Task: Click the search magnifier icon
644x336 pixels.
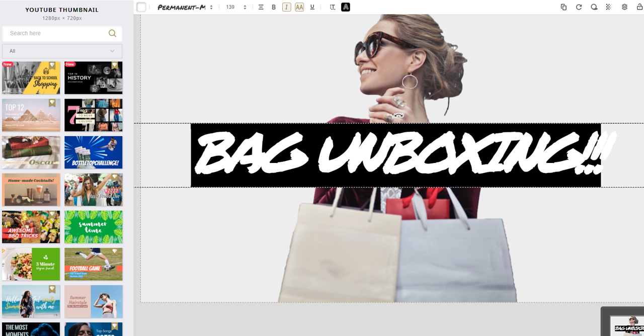Action: 112,33
